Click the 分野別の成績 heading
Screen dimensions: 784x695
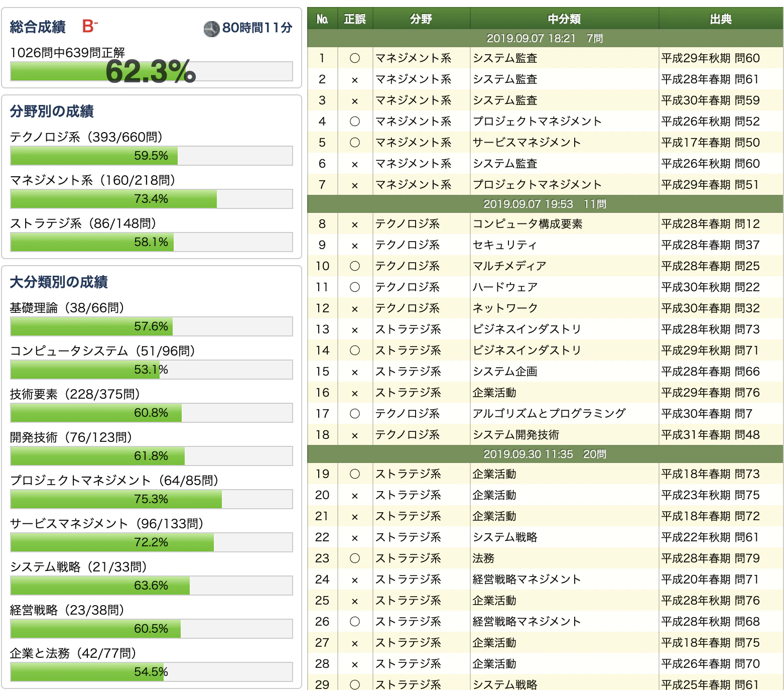click(x=52, y=111)
